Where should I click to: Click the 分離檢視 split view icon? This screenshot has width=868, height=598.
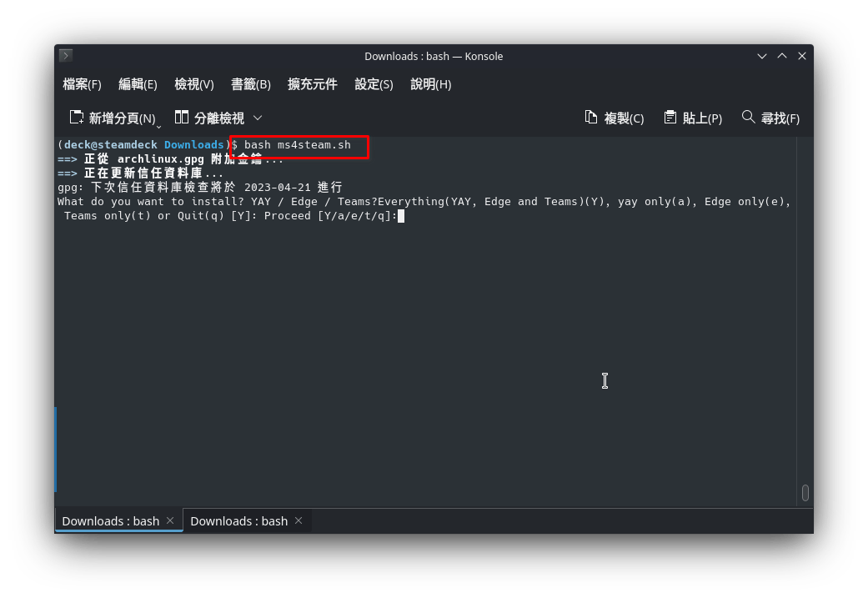click(182, 118)
